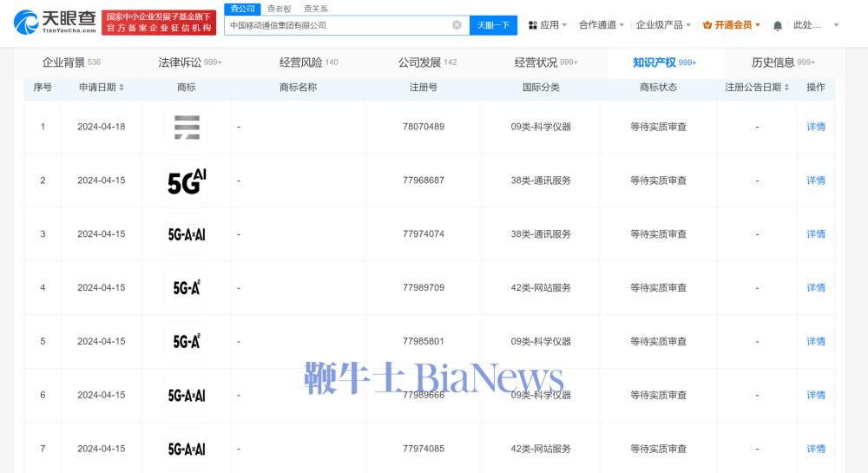Viewport: 868px width, 473px height.
Task: Open the 知识产权 tab
Action: [665, 62]
